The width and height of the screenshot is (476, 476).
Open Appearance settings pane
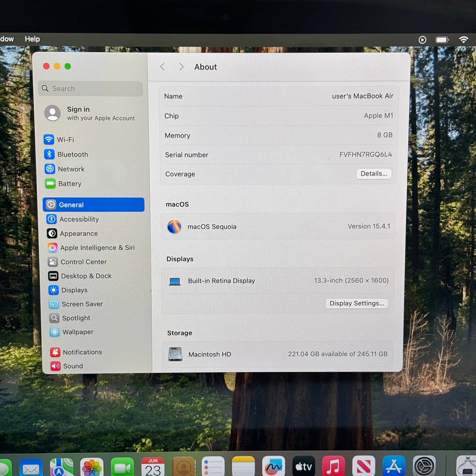pyautogui.click(x=72, y=233)
